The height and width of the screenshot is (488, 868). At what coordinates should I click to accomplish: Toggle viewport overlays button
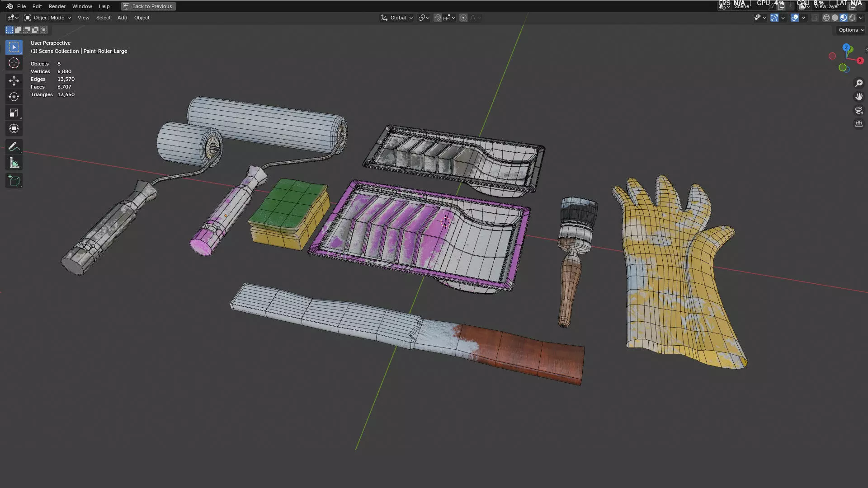click(794, 18)
